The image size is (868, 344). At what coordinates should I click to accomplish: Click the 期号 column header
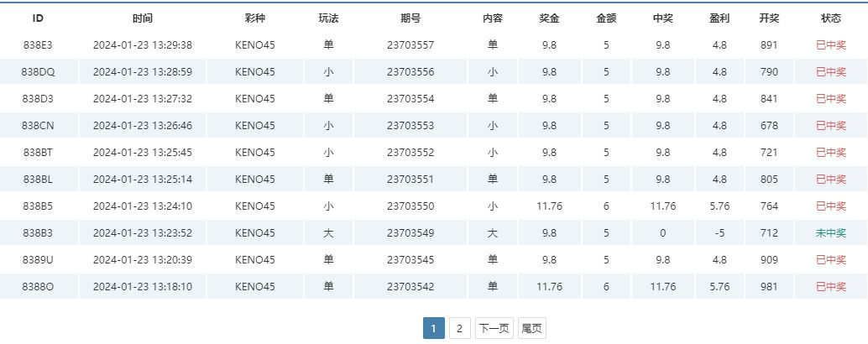pyautogui.click(x=410, y=18)
